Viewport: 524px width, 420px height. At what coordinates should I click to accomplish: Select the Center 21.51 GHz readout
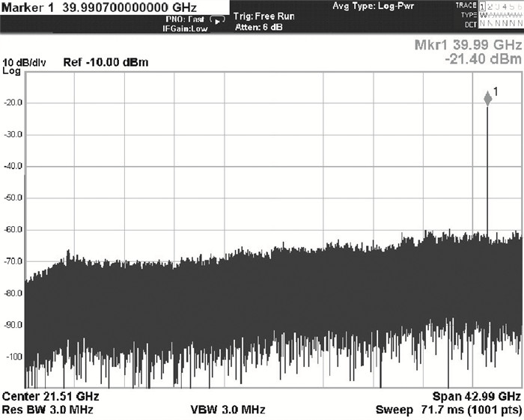pos(51,395)
